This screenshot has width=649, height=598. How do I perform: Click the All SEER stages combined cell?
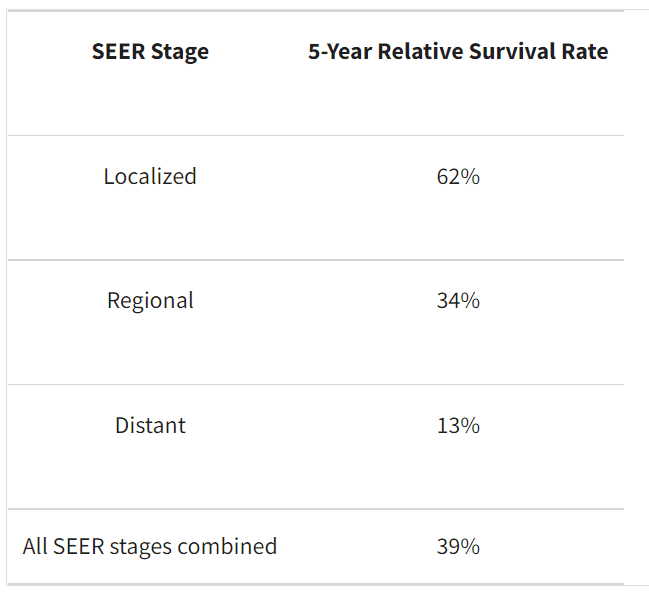150,547
